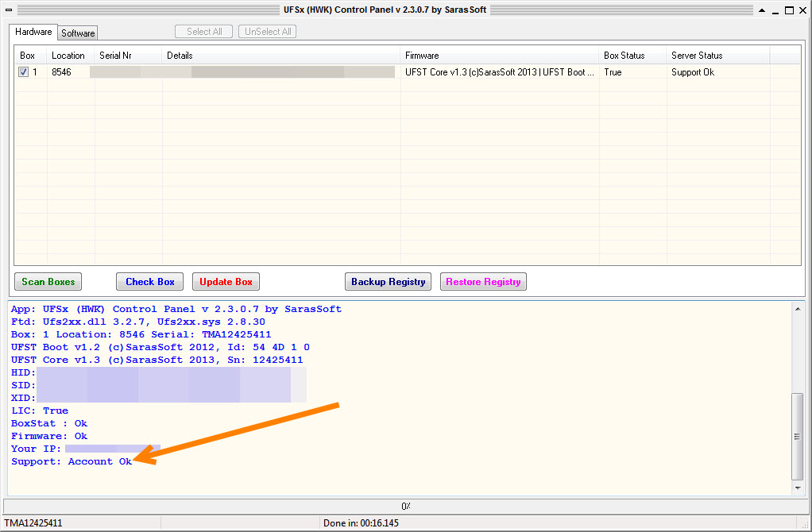Switch to the Software tab

(x=78, y=33)
